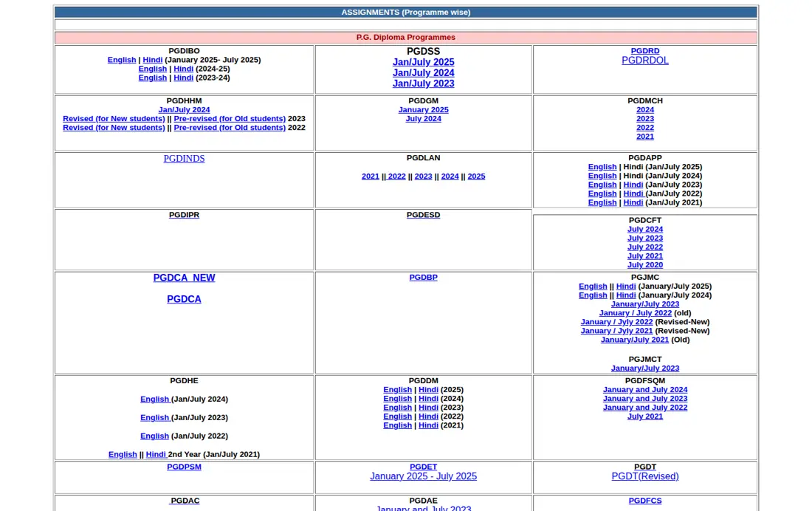Open PGDET January 2025 - July 2025 link
This screenshot has height=511, width=812.
(x=423, y=476)
